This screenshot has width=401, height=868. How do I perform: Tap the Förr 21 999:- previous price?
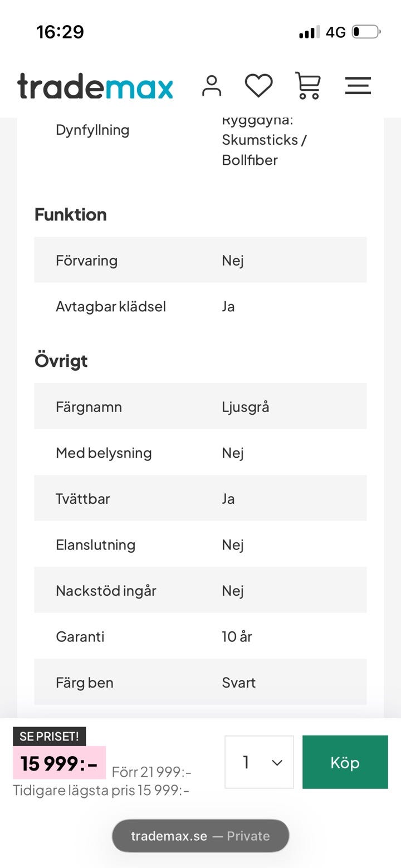pos(151,772)
